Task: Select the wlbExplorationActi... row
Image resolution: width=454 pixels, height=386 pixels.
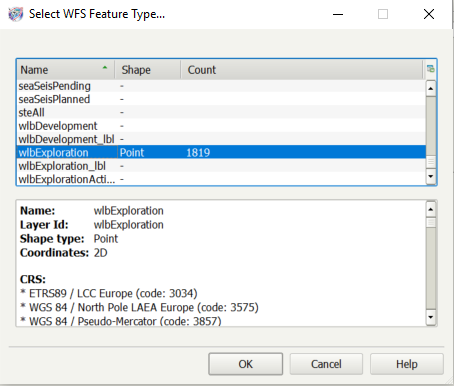Action: point(221,179)
